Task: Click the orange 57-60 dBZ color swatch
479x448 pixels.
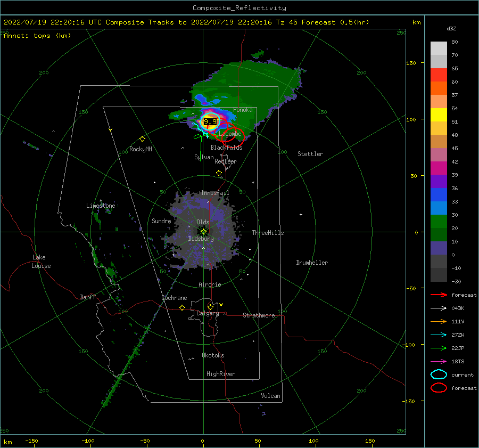Action: pos(439,88)
